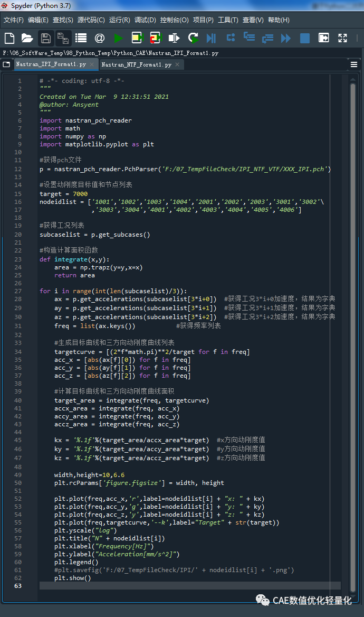Open the 查找(S) menu
Viewport: 364px width, 617px height.
(63, 20)
